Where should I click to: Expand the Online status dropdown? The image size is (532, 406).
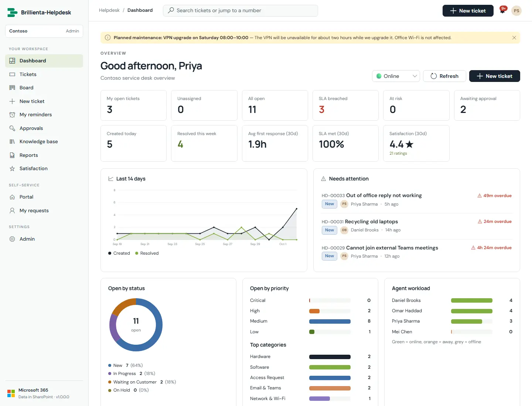[396, 76]
